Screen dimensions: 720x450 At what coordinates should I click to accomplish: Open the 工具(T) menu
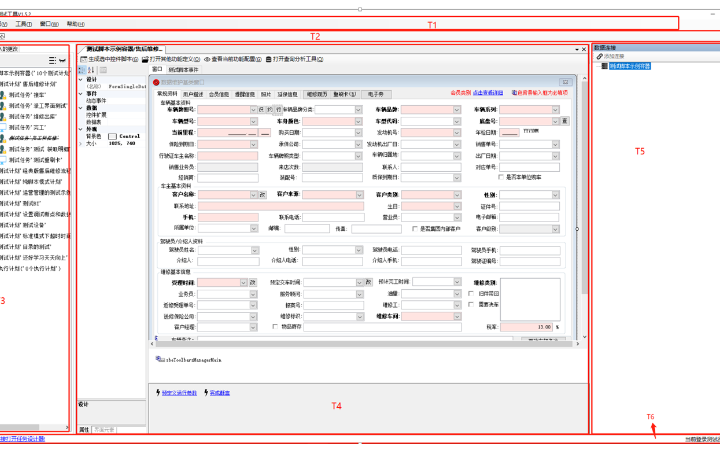23,24
